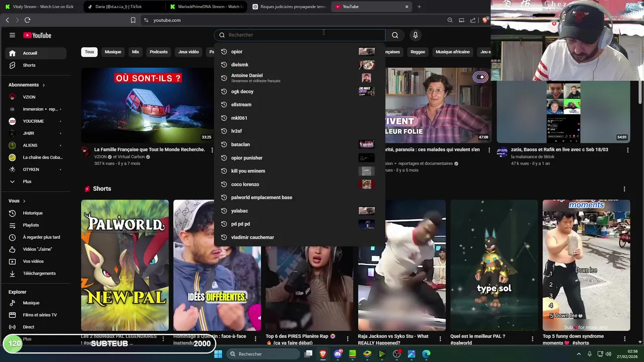This screenshot has height=362, width=644.
Task: Open Direct under Explorer
Action: tap(36, 327)
